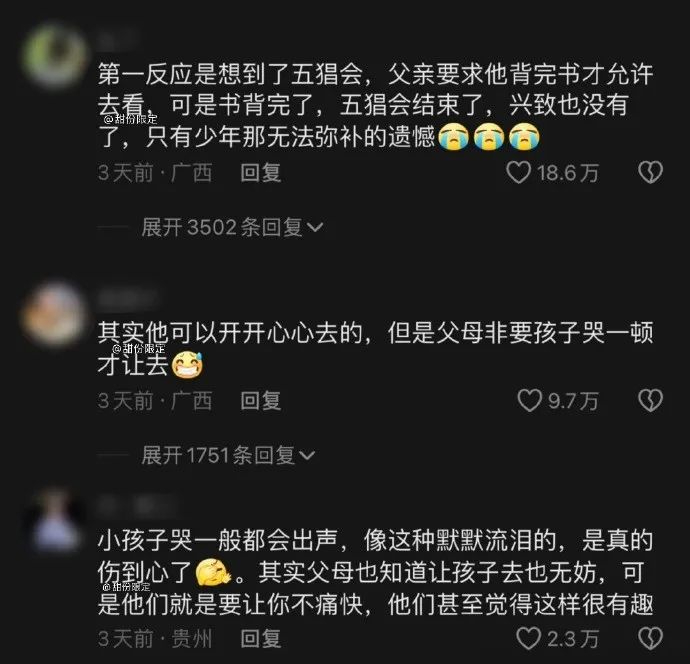Dislike the second comment from 广西

coord(650,400)
